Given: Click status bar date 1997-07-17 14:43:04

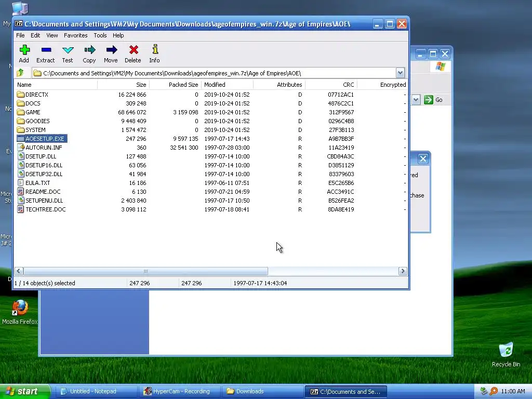Looking at the screenshot, I should 260,283.
